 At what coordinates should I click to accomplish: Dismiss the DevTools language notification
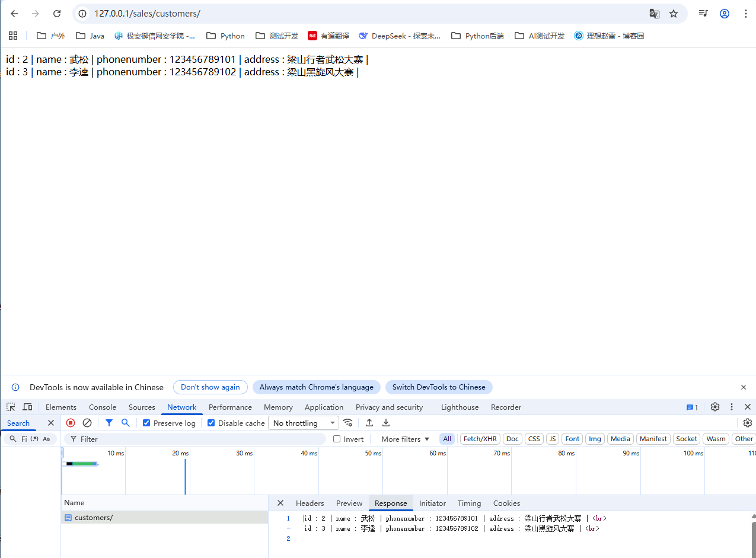coord(744,387)
